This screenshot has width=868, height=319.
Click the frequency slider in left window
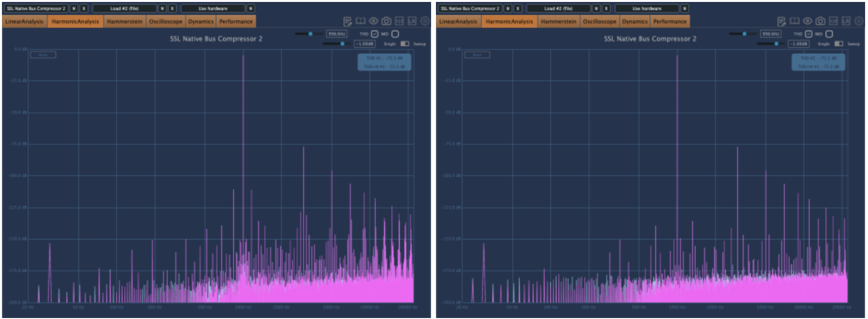tap(309, 34)
